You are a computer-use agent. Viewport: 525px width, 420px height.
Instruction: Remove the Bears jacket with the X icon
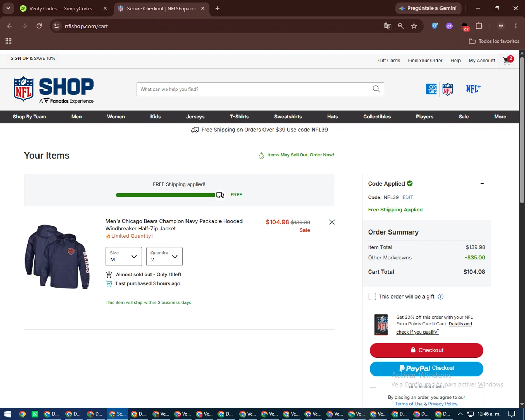332,222
